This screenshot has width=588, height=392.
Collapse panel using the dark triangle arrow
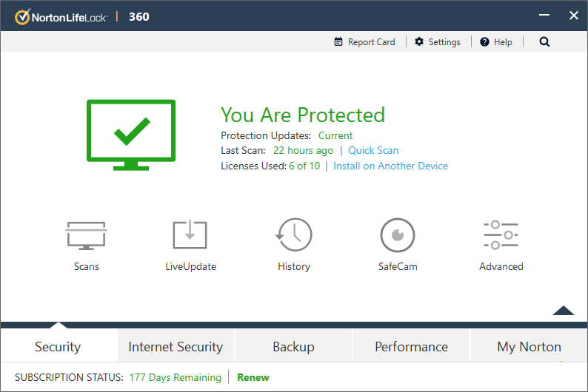pyautogui.click(x=563, y=311)
